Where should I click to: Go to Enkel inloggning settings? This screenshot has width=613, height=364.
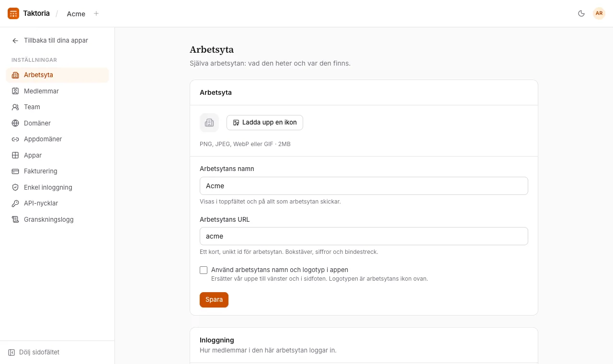point(57,187)
